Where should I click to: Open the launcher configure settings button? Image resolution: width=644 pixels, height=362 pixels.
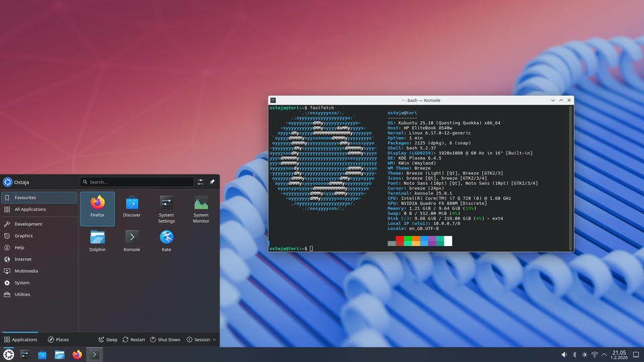(x=200, y=182)
